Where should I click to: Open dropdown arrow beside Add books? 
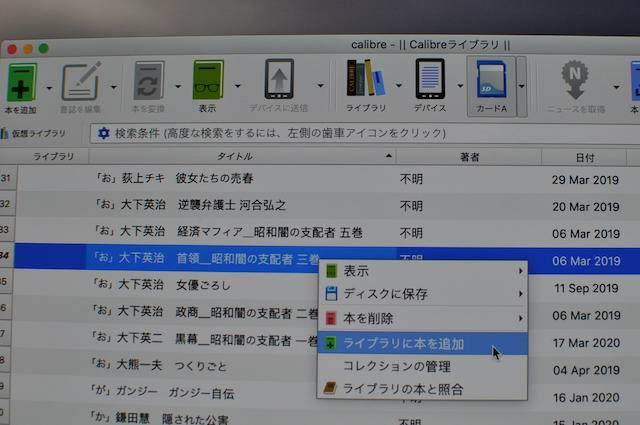click(49, 88)
